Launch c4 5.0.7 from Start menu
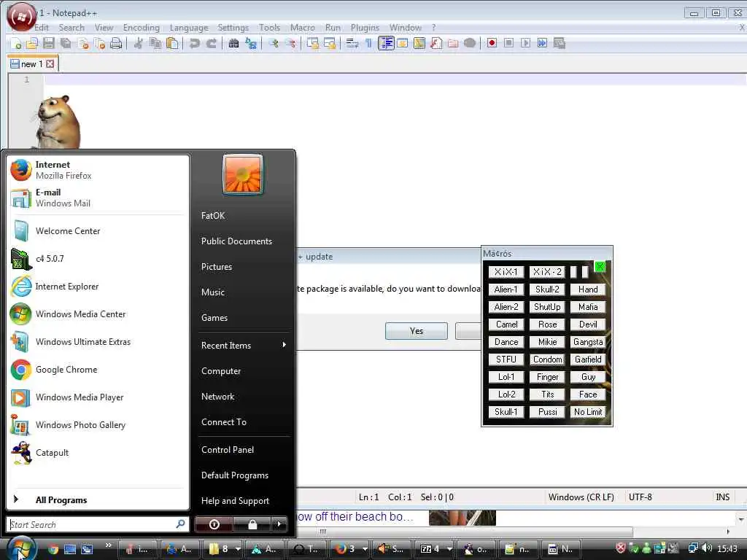The width and height of the screenshot is (747, 560). [x=98, y=259]
